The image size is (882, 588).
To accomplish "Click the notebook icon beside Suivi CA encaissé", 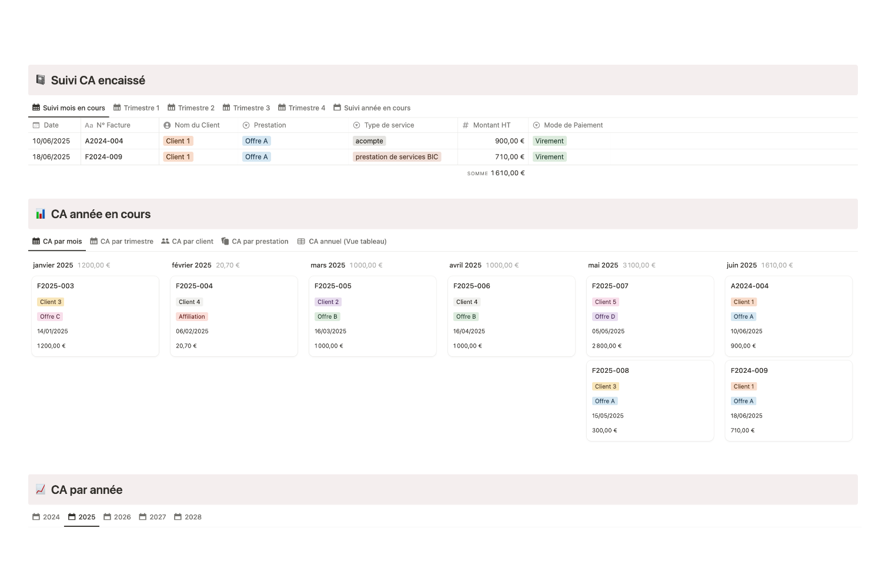I will (41, 80).
